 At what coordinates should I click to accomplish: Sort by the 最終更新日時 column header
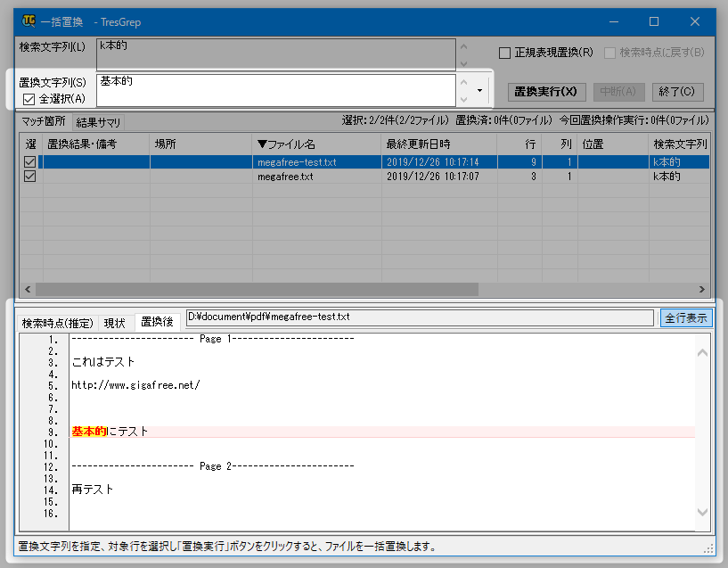click(x=439, y=144)
